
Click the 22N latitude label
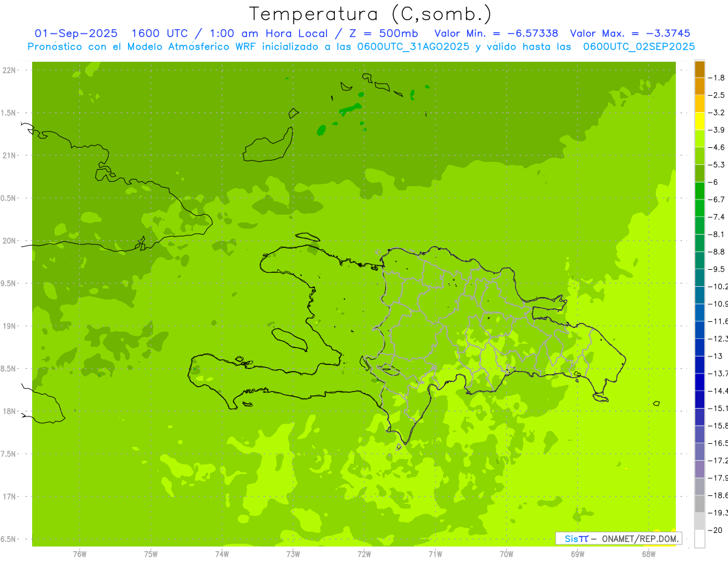pyautogui.click(x=10, y=70)
